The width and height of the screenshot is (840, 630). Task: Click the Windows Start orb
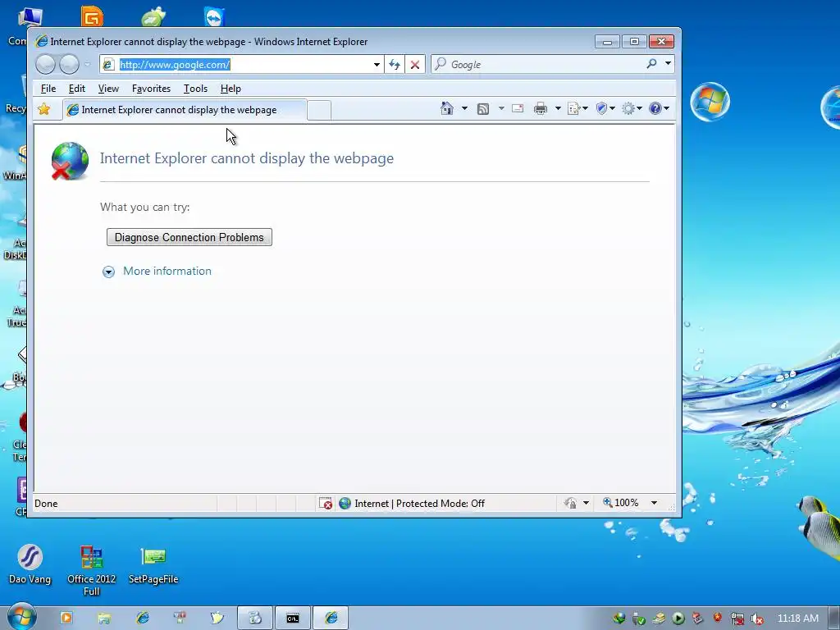(x=21, y=618)
